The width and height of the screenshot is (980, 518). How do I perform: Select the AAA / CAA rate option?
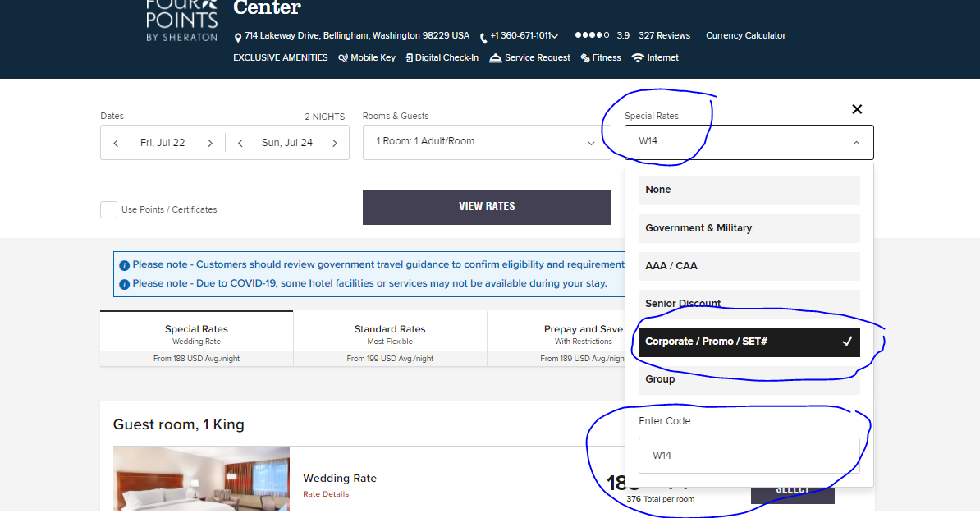tap(749, 265)
